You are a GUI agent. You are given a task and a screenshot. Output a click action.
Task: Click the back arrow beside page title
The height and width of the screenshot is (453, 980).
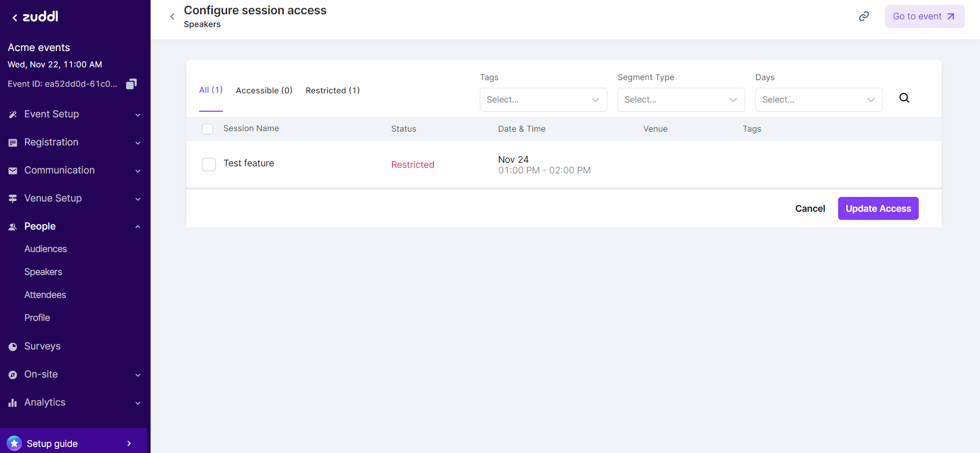[x=173, y=17]
